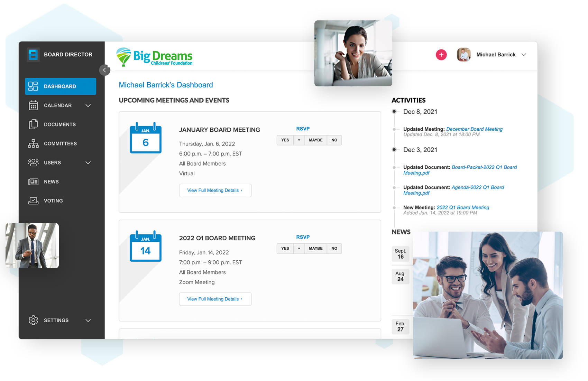Click the Documents icon in sidebar
Image resolution: width=588 pixels, height=381 pixels.
[33, 124]
